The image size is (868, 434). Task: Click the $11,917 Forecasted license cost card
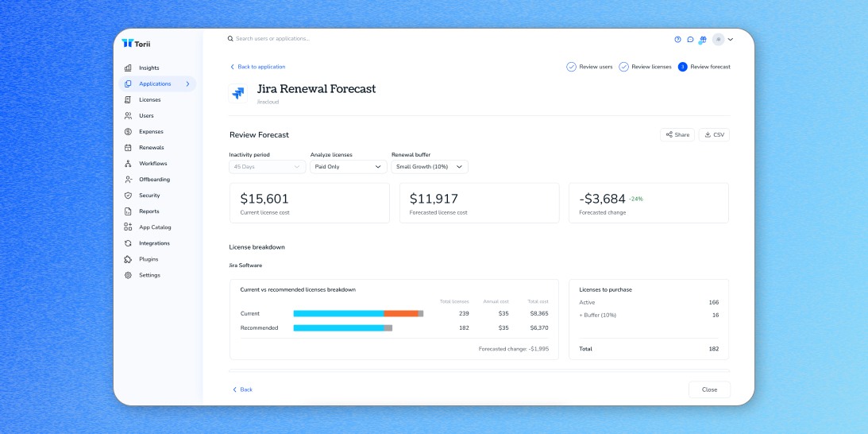click(480, 203)
